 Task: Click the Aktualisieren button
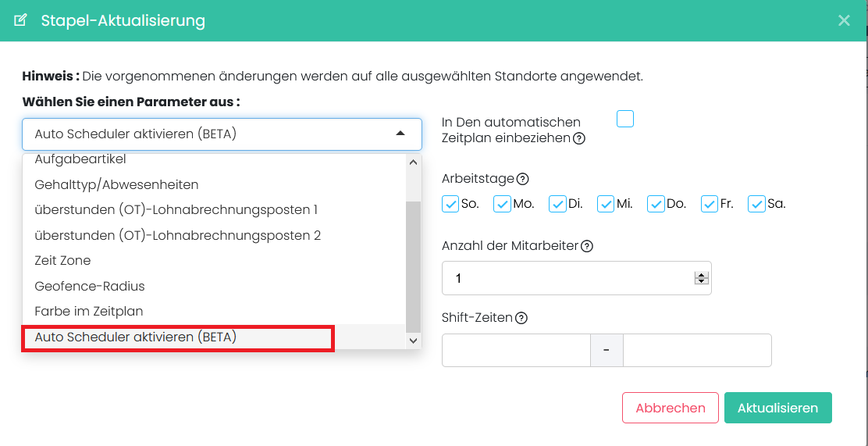[777, 408]
